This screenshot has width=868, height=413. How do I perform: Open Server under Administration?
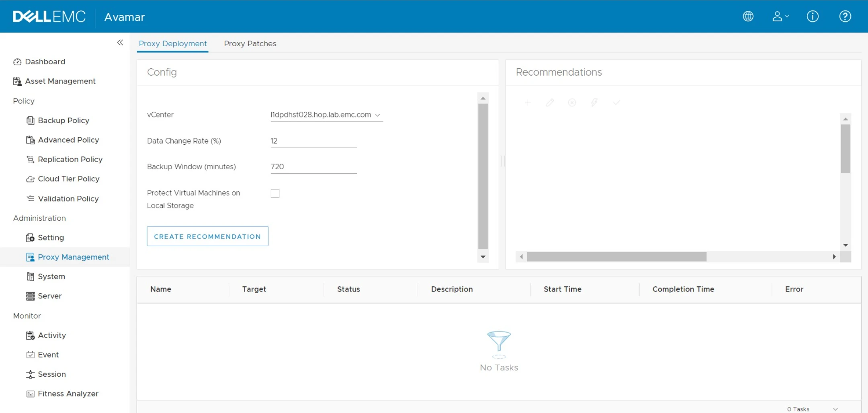[44, 296]
